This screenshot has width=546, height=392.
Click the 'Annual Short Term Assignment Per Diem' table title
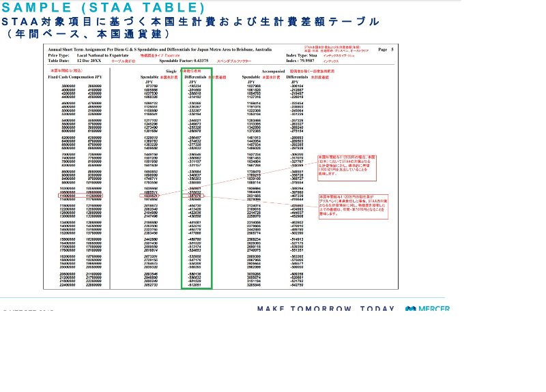[x=160, y=50]
